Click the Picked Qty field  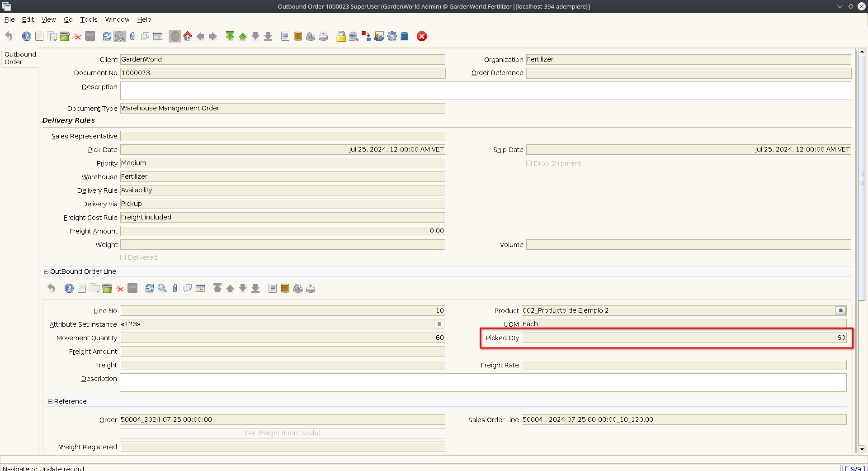(x=684, y=338)
